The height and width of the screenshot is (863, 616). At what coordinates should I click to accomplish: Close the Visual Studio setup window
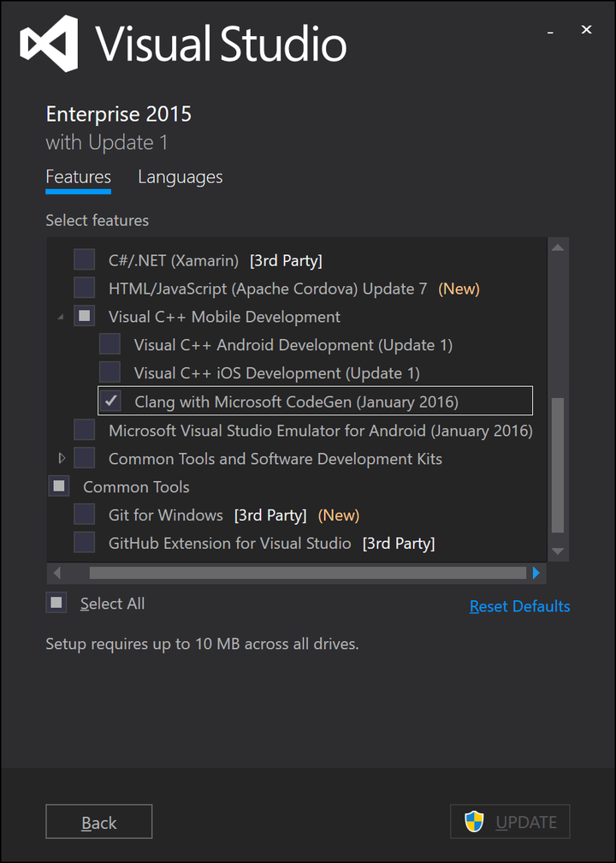(586, 30)
